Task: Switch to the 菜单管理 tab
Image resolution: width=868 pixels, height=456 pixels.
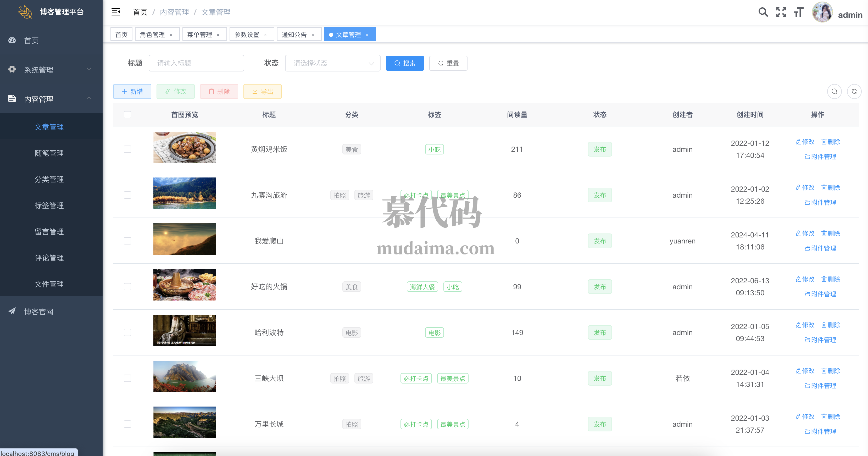Action: pyautogui.click(x=199, y=35)
